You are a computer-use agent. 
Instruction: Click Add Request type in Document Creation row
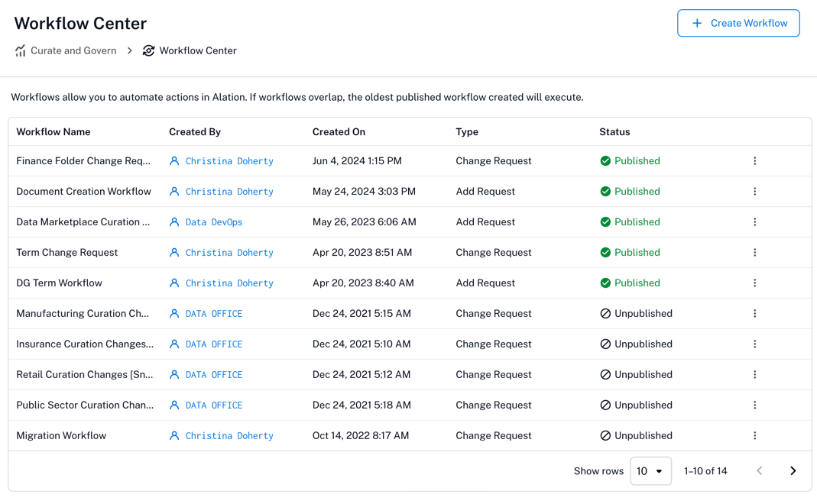point(485,192)
